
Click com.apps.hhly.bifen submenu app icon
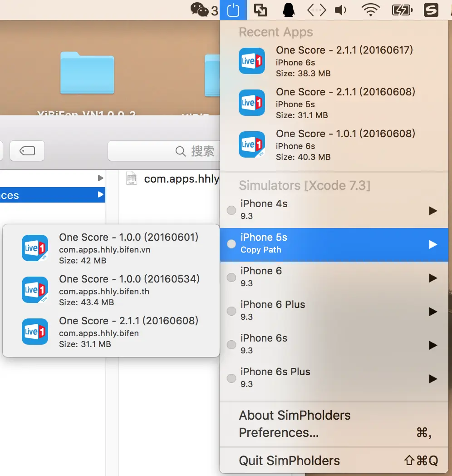click(x=35, y=332)
